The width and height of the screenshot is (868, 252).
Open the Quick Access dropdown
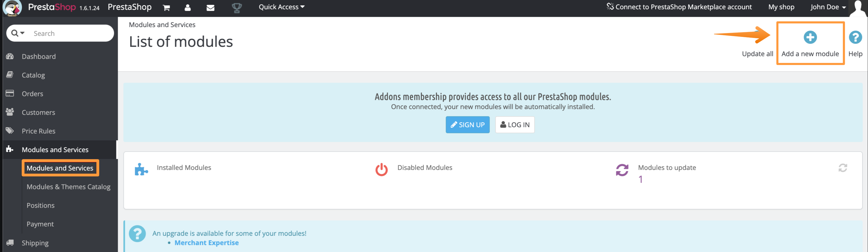coord(281,7)
